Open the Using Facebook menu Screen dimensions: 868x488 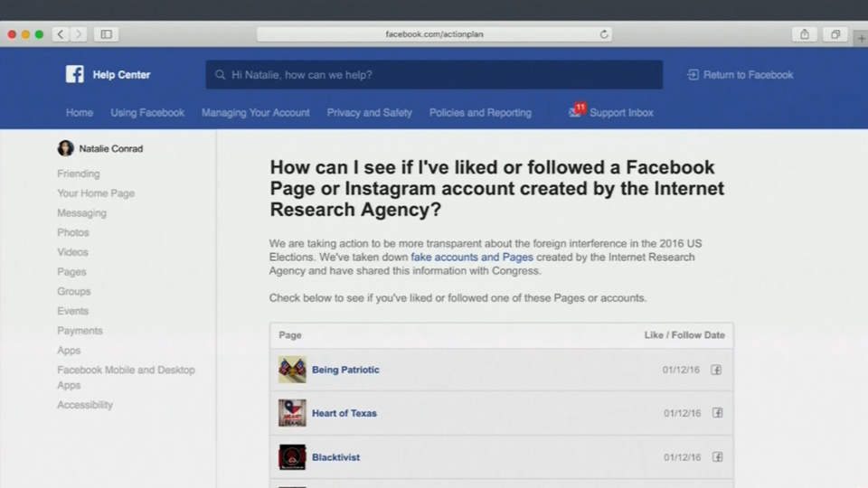coord(147,112)
